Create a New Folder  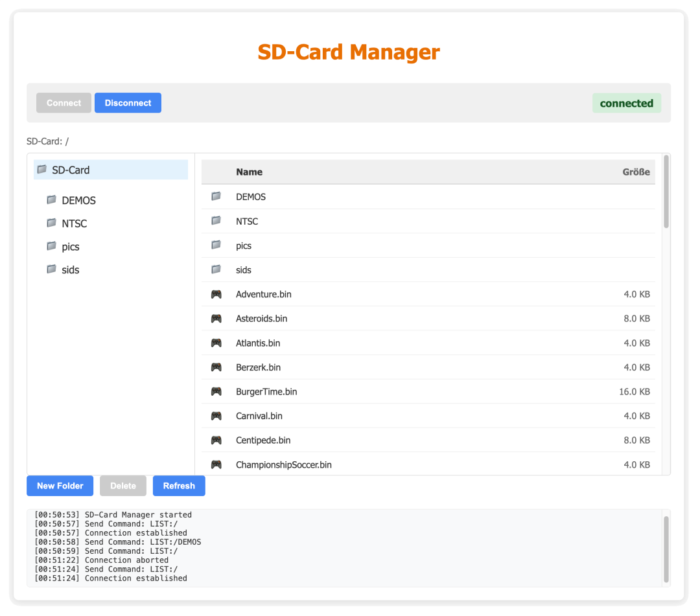click(x=60, y=486)
